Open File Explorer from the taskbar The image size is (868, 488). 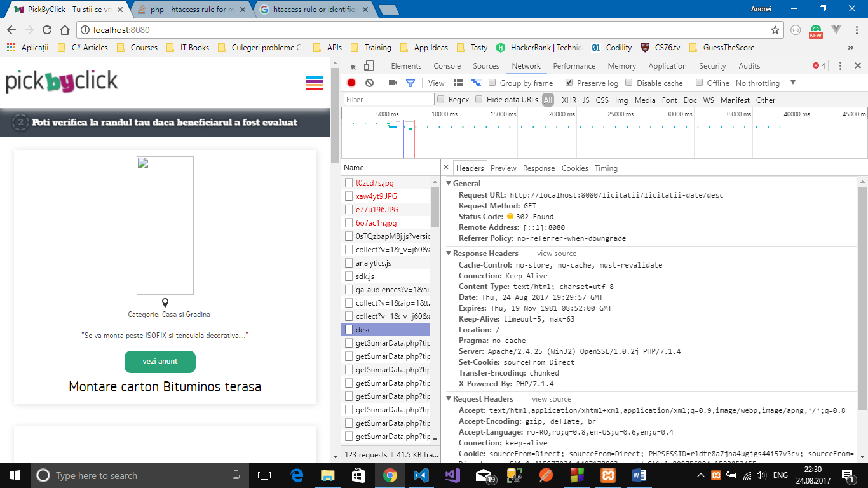click(327, 475)
